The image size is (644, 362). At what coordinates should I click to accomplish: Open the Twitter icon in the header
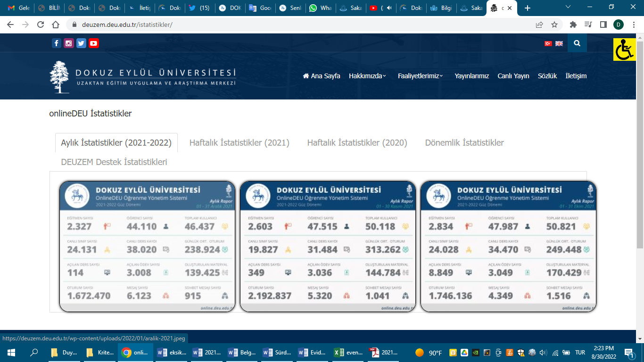point(81,43)
